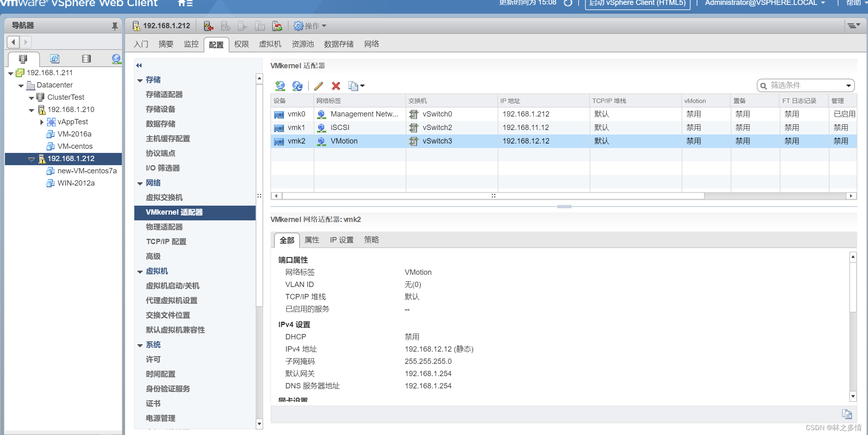Screen dimensions: 868x435
Task: Select WIN-2012a in the inventory tree
Action: (x=76, y=183)
